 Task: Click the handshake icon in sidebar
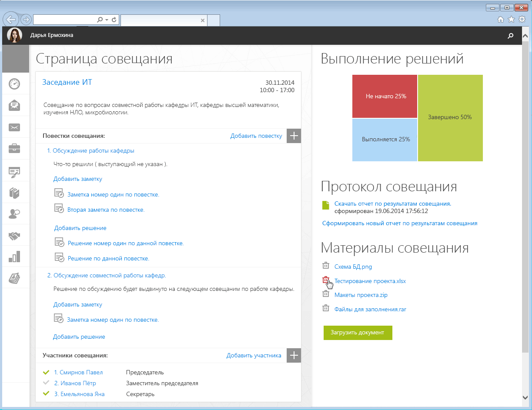click(14, 236)
